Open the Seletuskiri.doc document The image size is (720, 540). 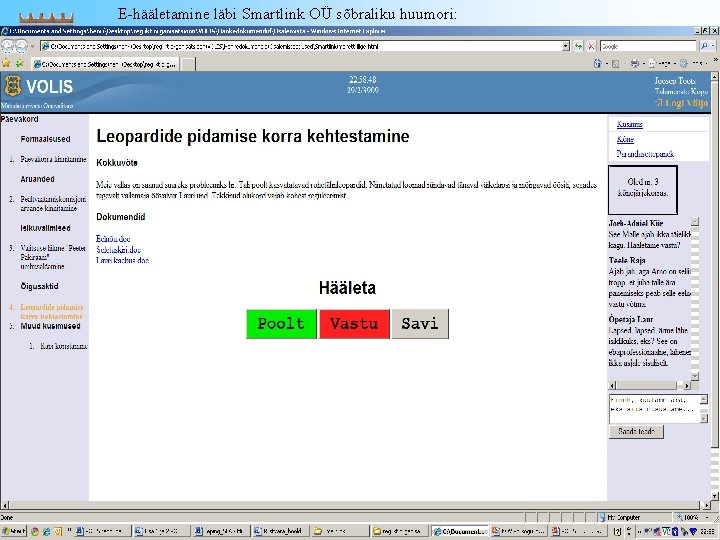tap(118, 250)
